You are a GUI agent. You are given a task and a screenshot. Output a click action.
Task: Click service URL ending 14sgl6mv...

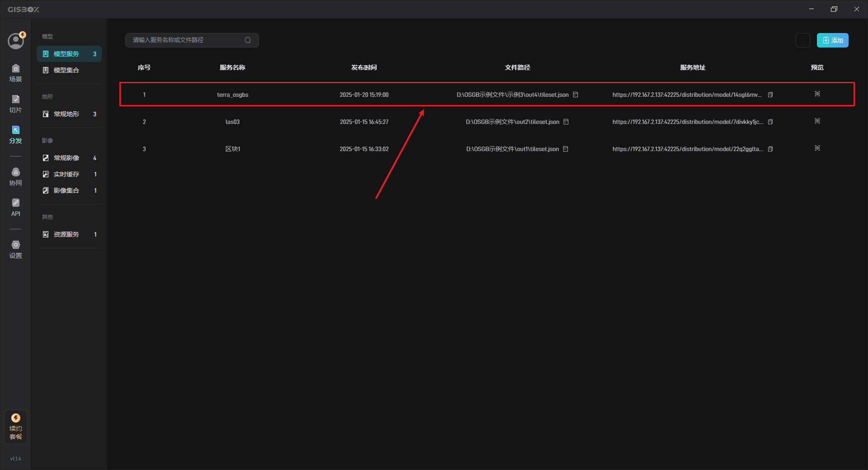pos(687,95)
